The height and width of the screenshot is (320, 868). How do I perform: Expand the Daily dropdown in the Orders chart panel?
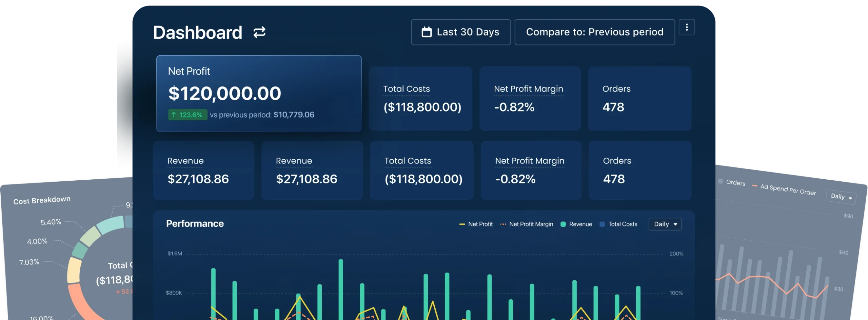841,197
